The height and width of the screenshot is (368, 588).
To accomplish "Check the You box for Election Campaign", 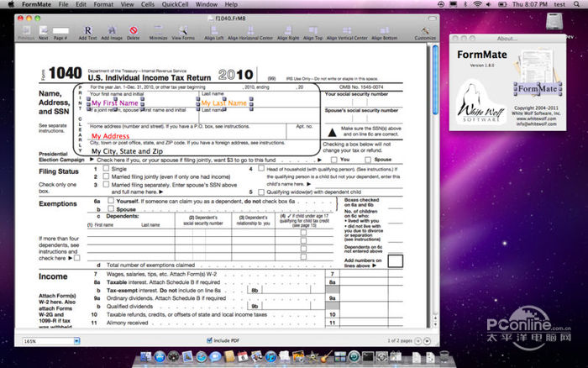I will click(333, 160).
